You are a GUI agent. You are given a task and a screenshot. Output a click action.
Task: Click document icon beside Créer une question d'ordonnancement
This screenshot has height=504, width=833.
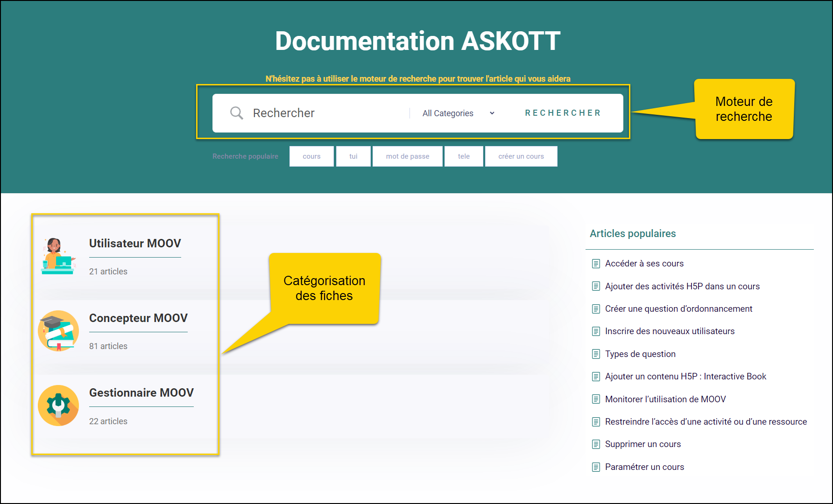[x=596, y=309]
